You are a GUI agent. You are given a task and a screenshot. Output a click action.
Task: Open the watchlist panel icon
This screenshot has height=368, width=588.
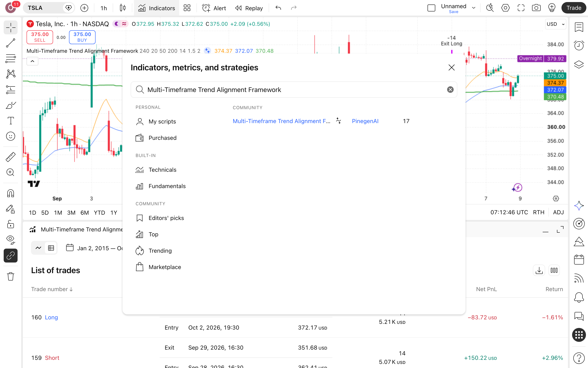coord(579,27)
